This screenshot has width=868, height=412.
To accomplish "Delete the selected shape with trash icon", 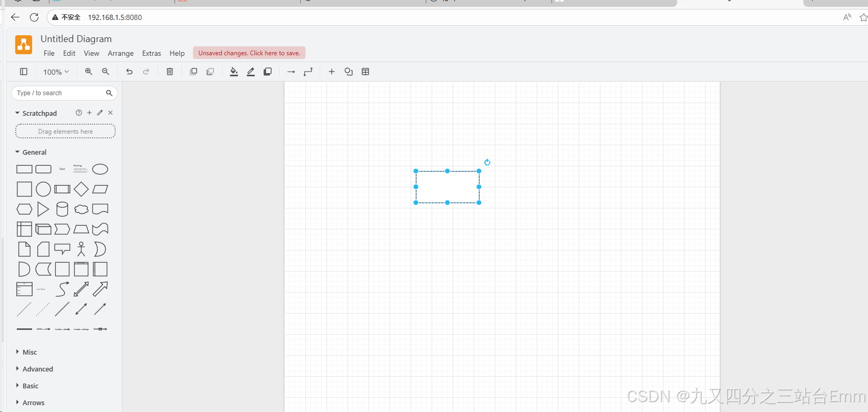I will pos(170,72).
